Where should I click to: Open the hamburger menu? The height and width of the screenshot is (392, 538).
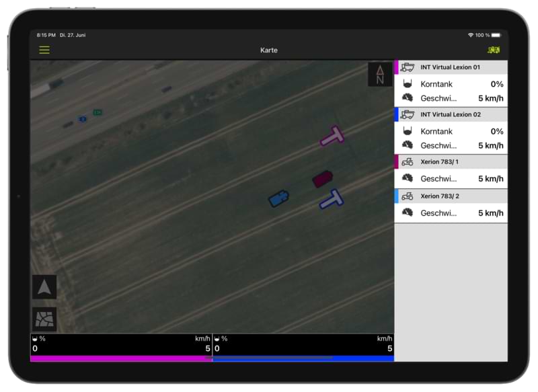click(44, 50)
